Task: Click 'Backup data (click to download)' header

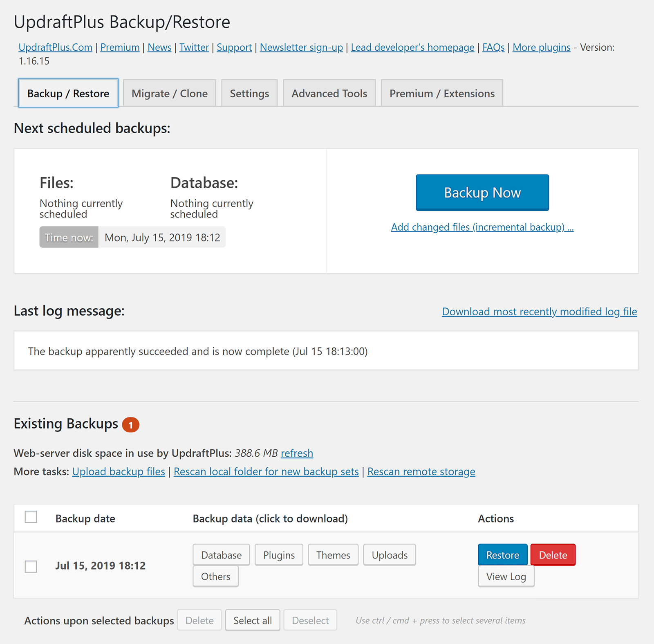Action: coord(270,518)
